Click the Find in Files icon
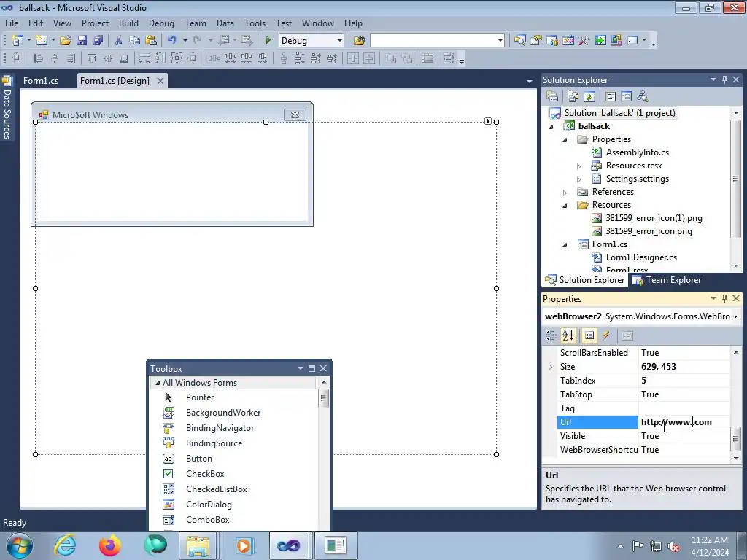The image size is (747, 560). (x=359, y=41)
